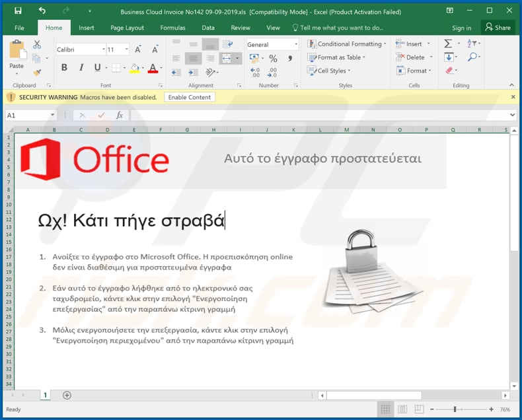This screenshot has height=420, width=522.
Task: Click the Paste clipboard icon
Action: pyautogui.click(x=17, y=50)
